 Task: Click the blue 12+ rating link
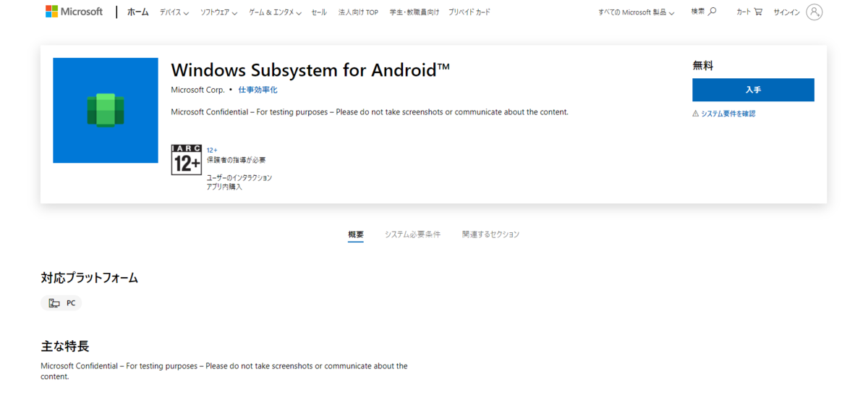pos(212,151)
